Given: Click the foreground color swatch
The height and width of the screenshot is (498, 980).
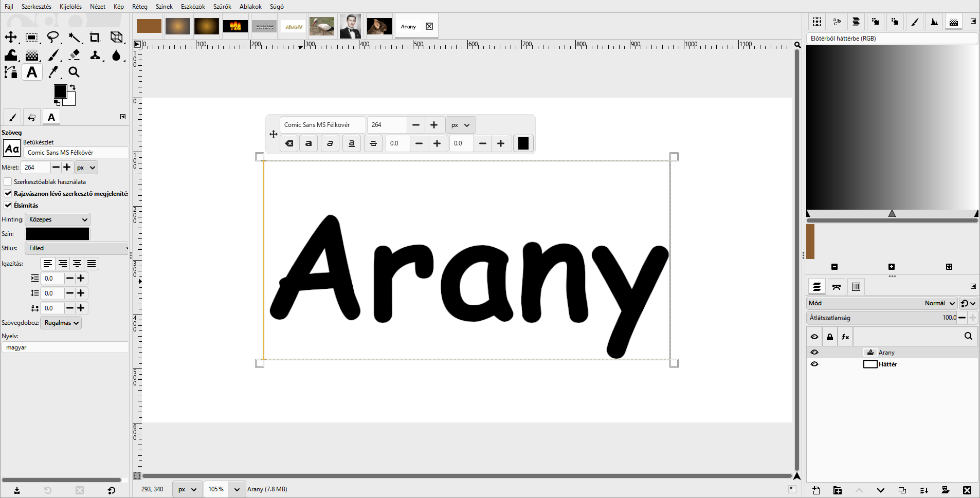Looking at the screenshot, I should point(60,91).
